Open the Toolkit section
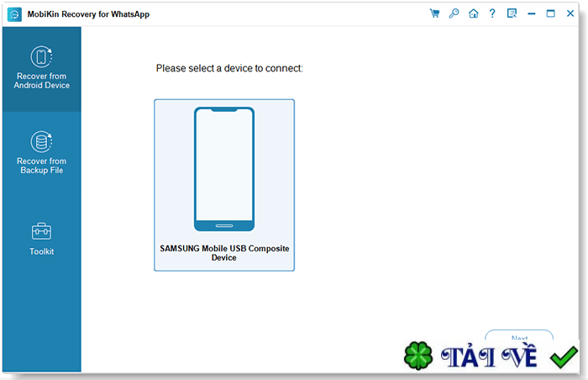This screenshot has height=380, width=588. (x=42, y=240)
